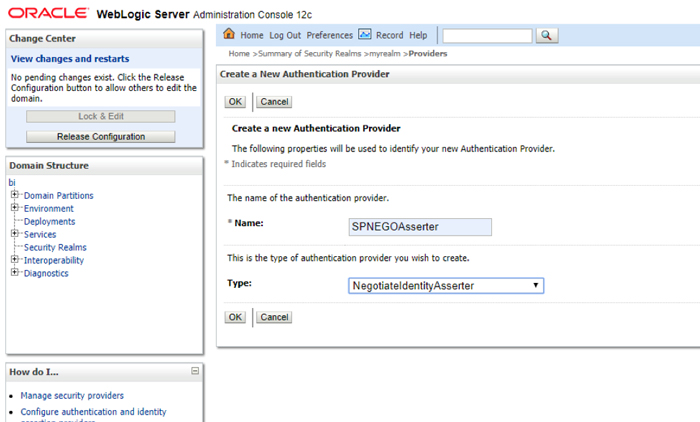The image size is (700, 422).
Task: Open Manage security providers help link
Action: tap(72, 396)
